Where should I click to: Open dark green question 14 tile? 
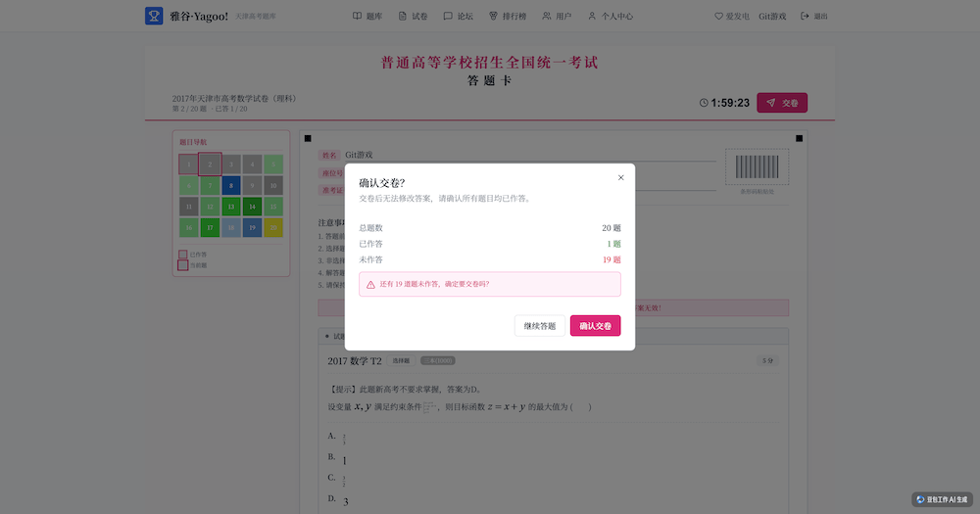point(252,207)
